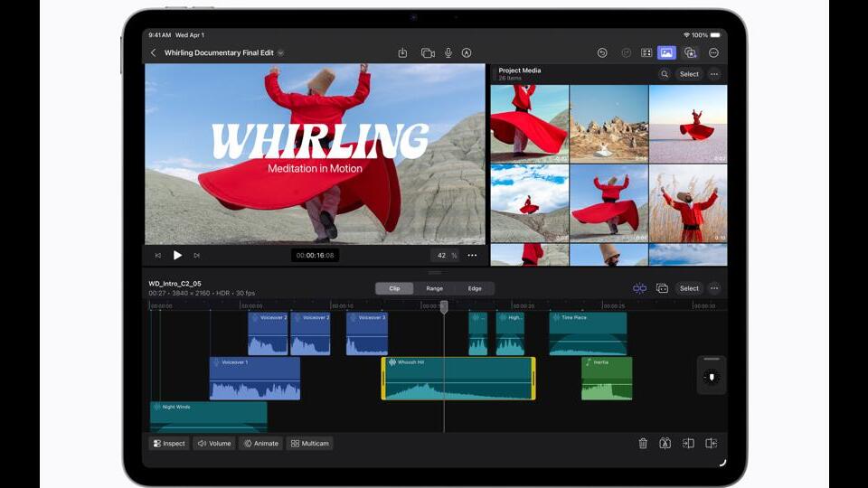
Task: Go back using the arrow beside project title
Action: click(x=154, y=52)
